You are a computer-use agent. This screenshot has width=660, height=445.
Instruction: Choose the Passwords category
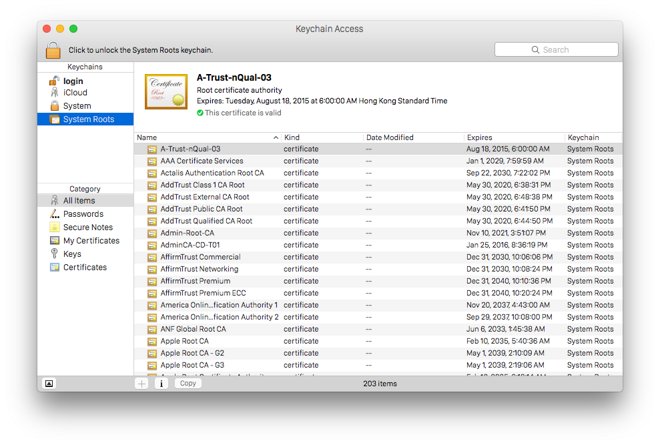coord(85,214)
